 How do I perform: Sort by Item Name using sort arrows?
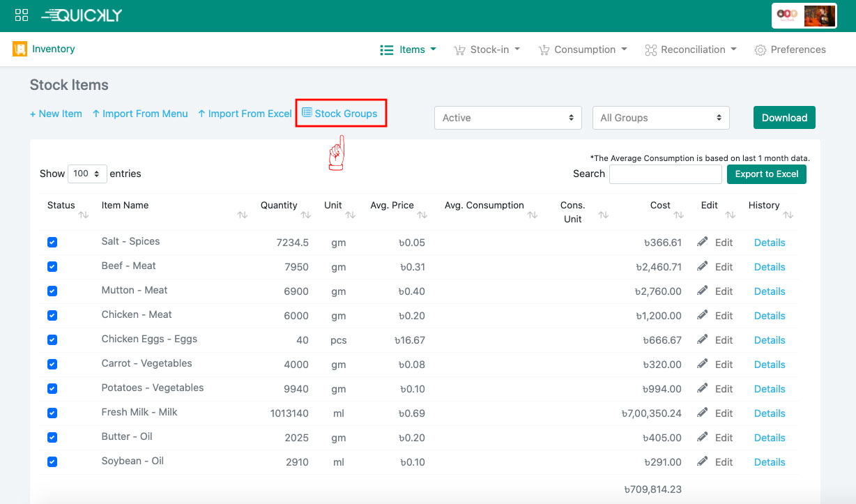click(x=242, y=215)
